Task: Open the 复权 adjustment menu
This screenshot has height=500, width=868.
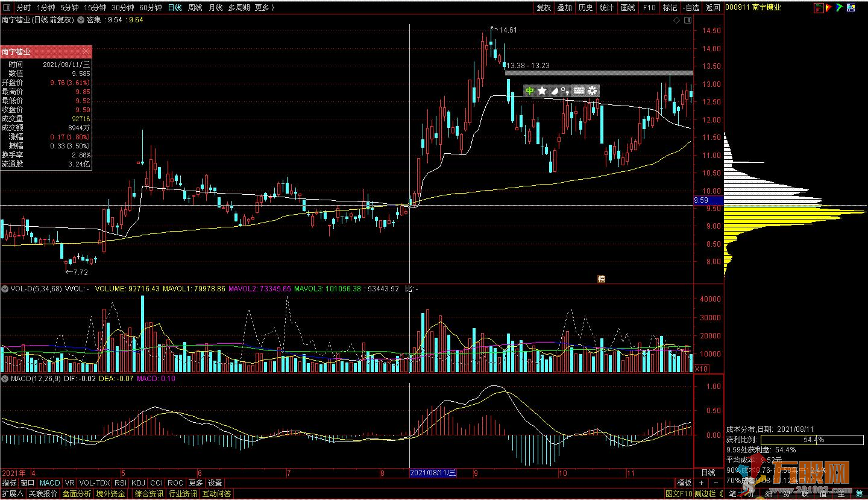Action: (544, 7)
